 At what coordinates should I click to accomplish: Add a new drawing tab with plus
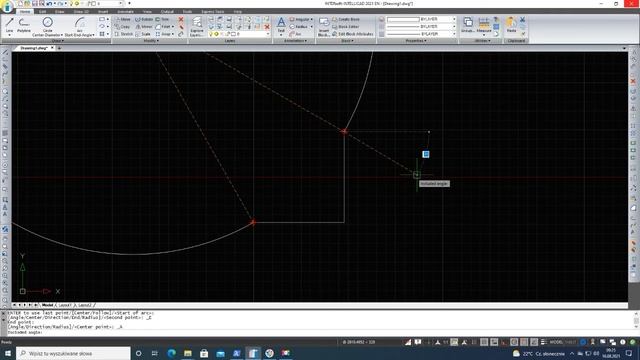(x=59, y=48)
